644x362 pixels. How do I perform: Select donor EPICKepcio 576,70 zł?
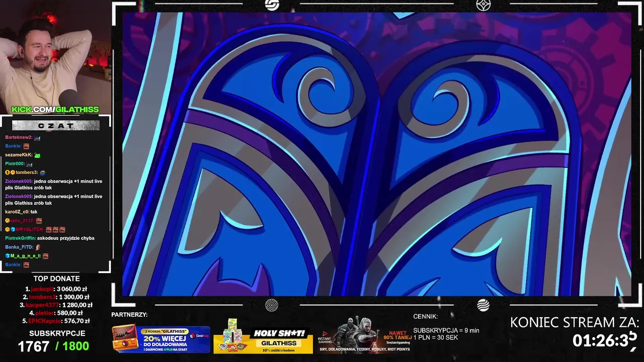pyautogui.click(x=56, y=321)
